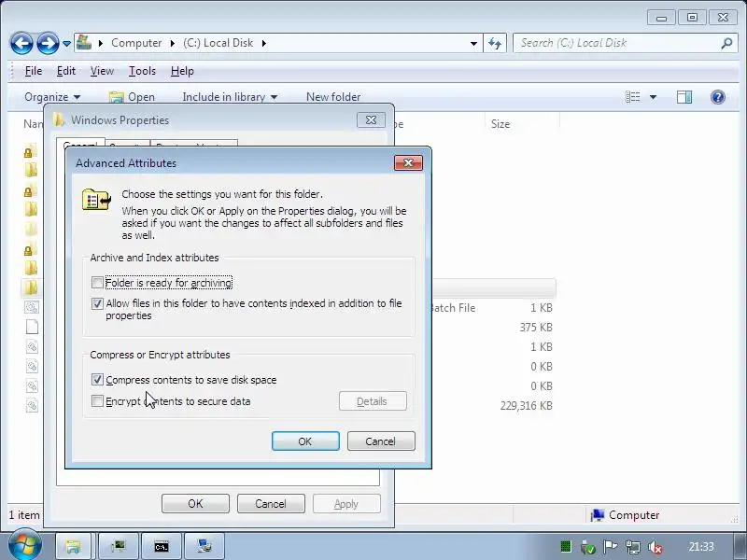Open the File menu in Explorer
Image resolution: width=747 pixels, height=560 pixels.
click(x=34, y=71)
